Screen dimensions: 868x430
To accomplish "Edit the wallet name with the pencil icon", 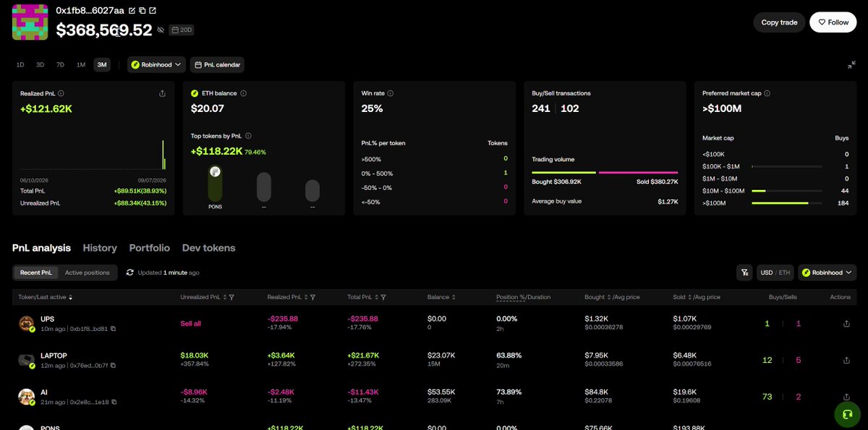I will 132,12.
